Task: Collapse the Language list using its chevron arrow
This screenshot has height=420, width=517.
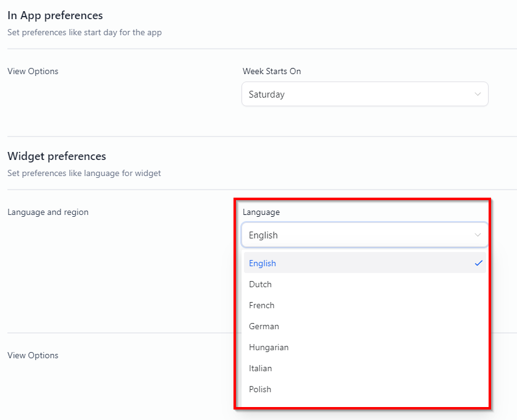Action: (477, 235)
